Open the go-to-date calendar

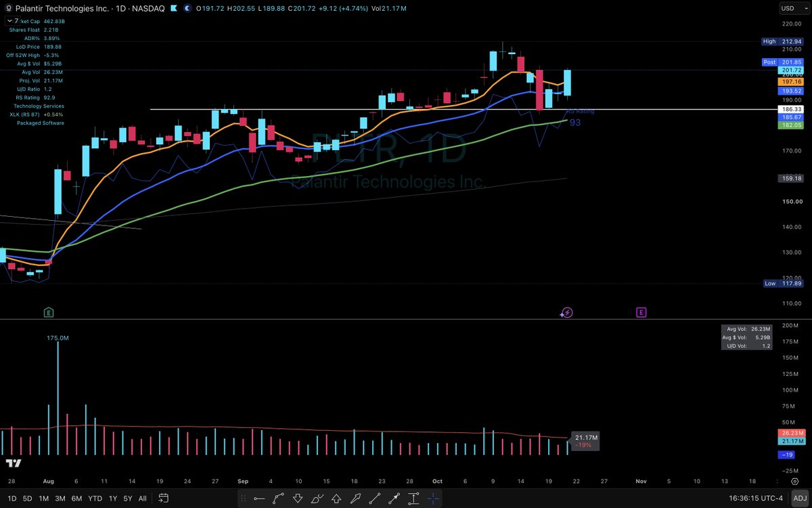[x=163, y=499]
